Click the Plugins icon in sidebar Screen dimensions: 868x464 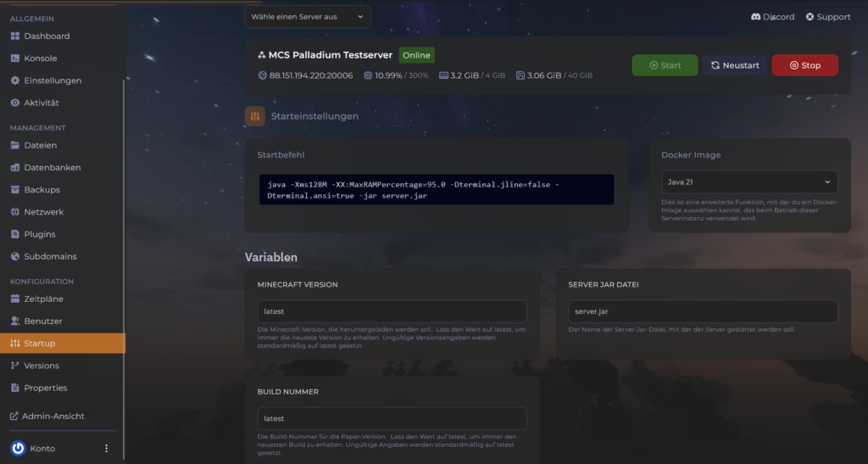(x=15, y=234)
